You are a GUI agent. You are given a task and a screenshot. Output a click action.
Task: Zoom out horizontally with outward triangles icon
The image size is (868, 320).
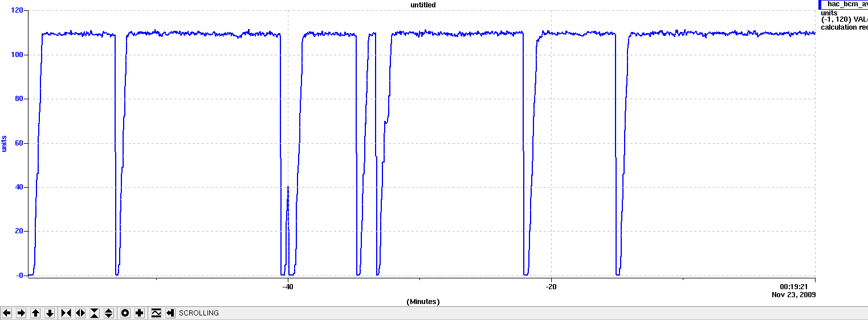tap(80, 313)
